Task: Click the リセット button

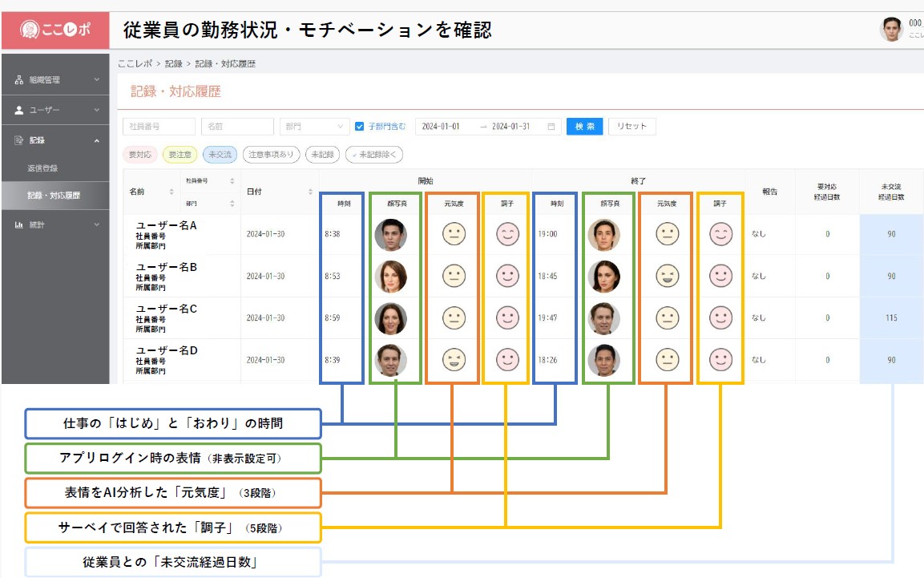Action: tap(631, 126)
